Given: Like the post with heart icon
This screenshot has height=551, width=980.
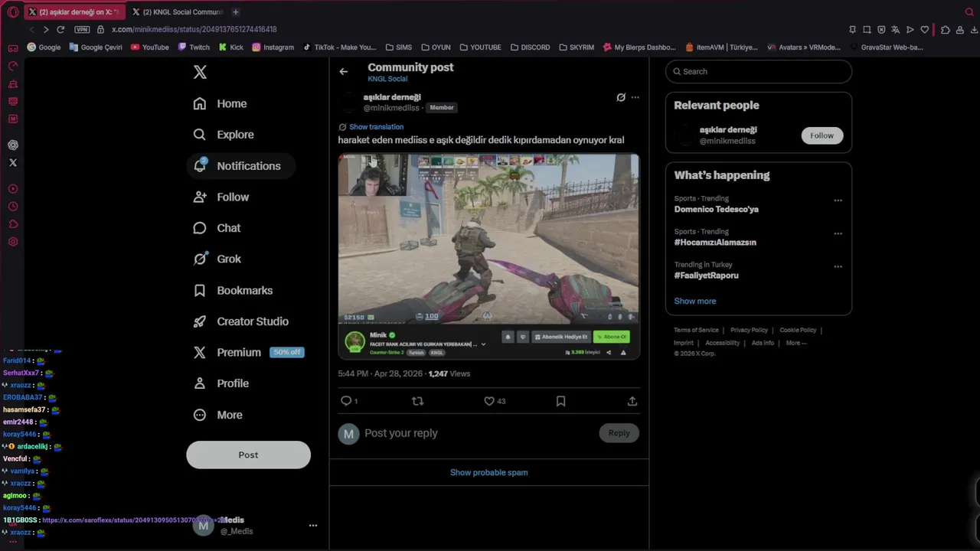Looking at the screenshot, I should pyautogui.click(x=489, y=401).
